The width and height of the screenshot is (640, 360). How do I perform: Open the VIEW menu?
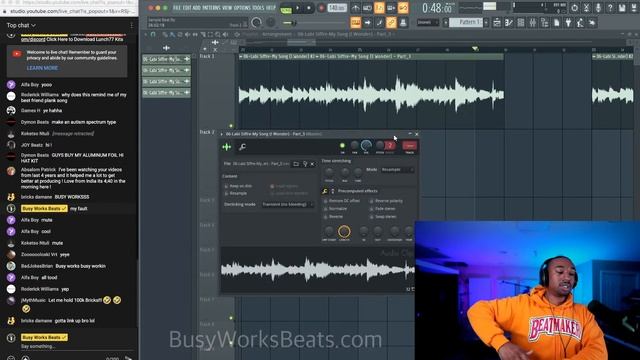227,8
